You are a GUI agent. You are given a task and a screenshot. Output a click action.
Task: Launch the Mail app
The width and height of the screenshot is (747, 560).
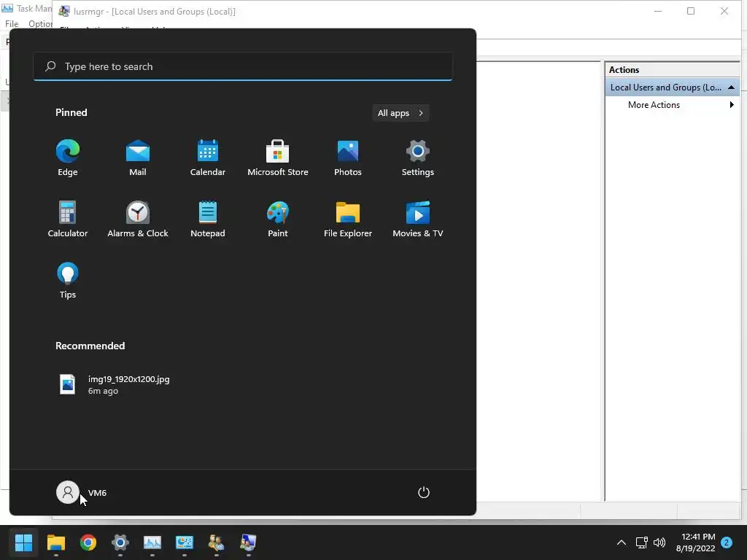pos(138,157)
